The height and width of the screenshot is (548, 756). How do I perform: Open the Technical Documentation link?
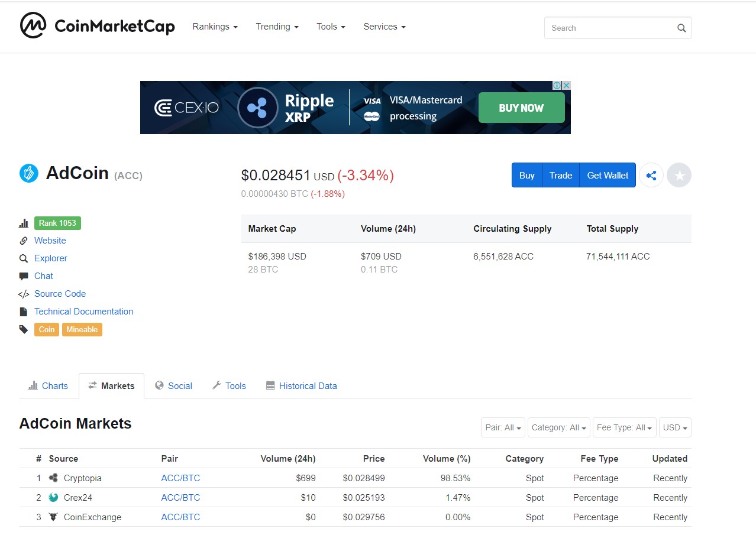[83, 312]
